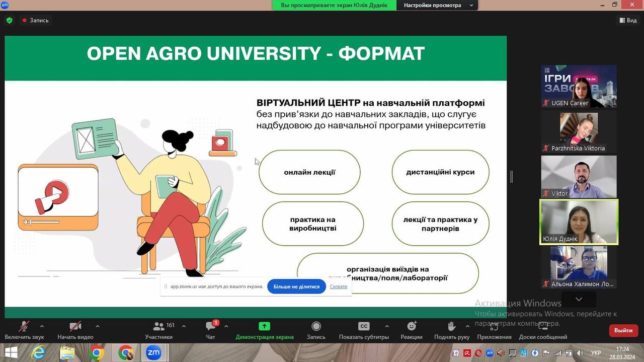Toggle captions with Показать субтитры
This screenshot has width=644, height=362.
363,326
